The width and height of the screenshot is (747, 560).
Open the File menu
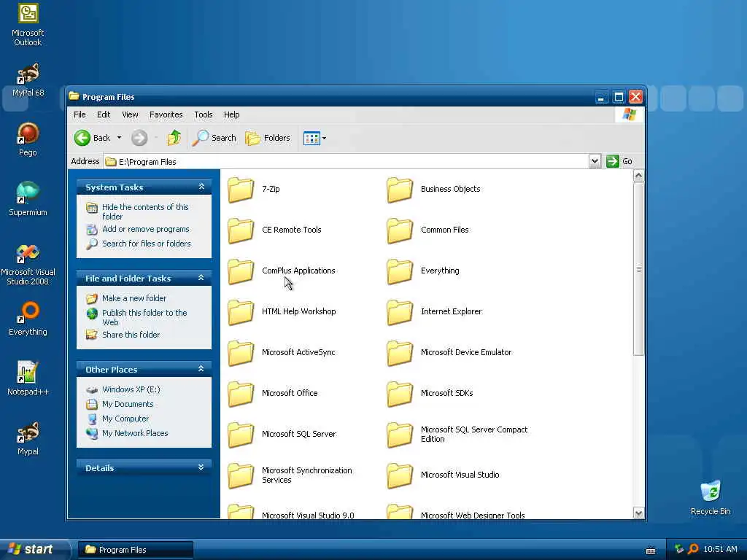pyautogui.click(x=80, y=114)
